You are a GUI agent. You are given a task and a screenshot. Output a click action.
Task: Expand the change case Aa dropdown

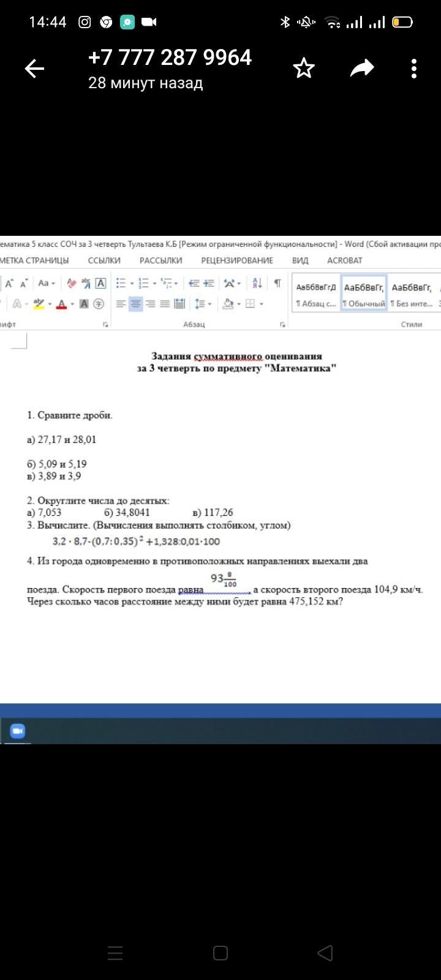[x=47, y=283]
